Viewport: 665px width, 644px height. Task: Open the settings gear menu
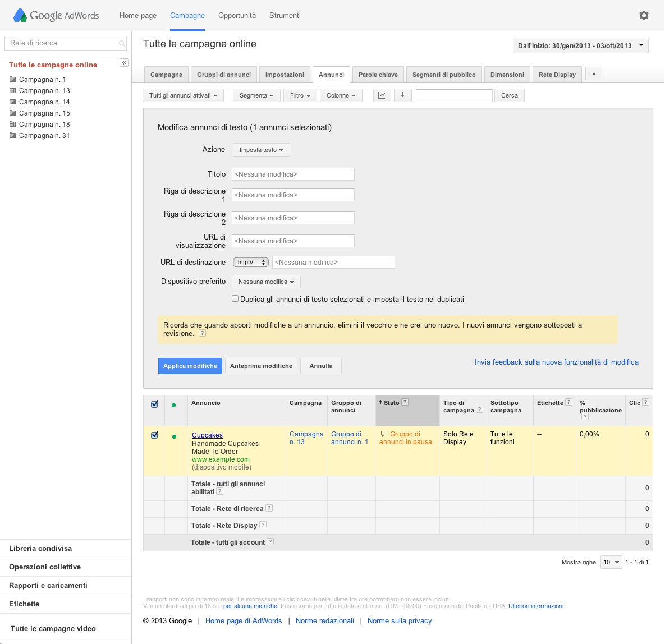[x=644, y=16]
